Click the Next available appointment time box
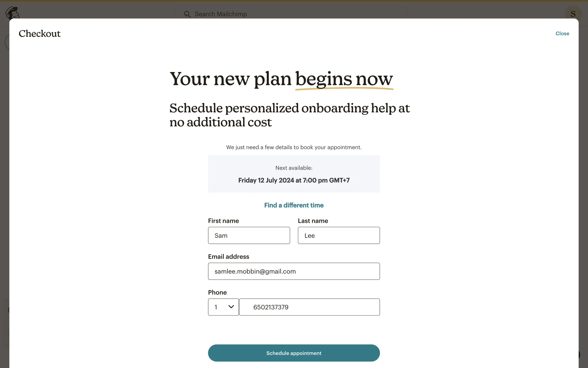This screenshot has width=588, height=368. click(x=294, y=174)
